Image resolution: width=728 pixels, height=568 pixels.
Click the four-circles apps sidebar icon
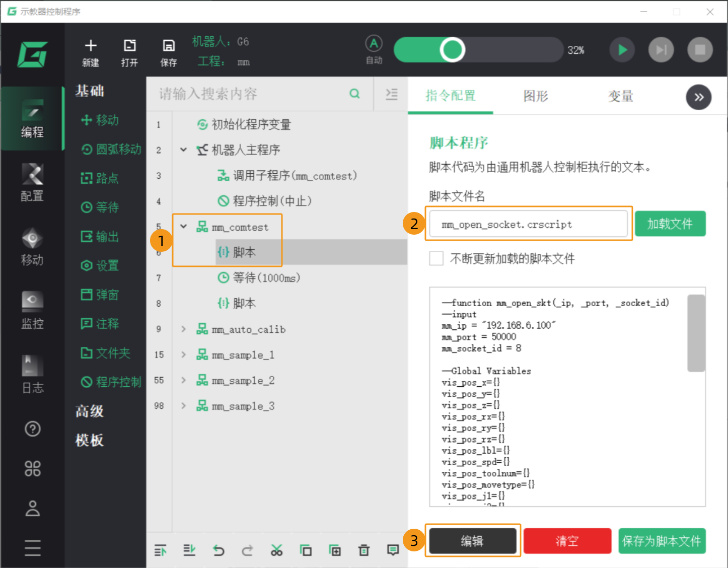33,469
